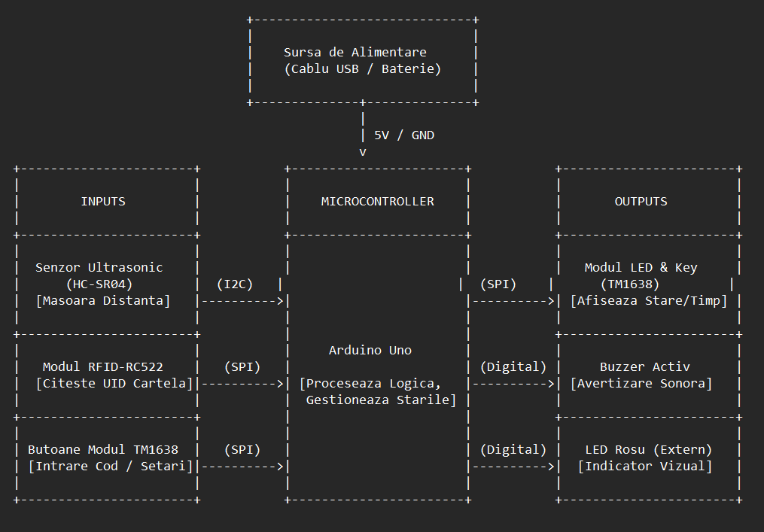This screenshot has width=764, height=532.
Task: Click the Butoane Modul TM1638 block
Action: [107, 458]
